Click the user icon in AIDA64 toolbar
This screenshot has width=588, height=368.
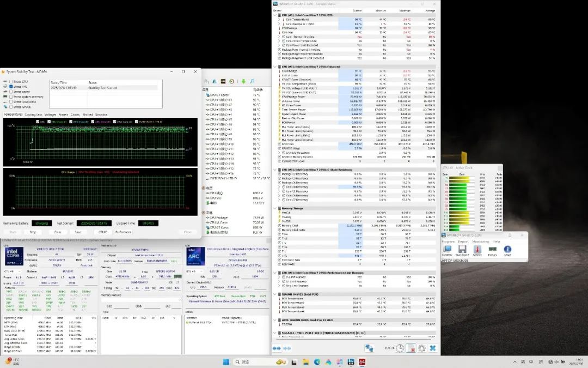(215, 81)
